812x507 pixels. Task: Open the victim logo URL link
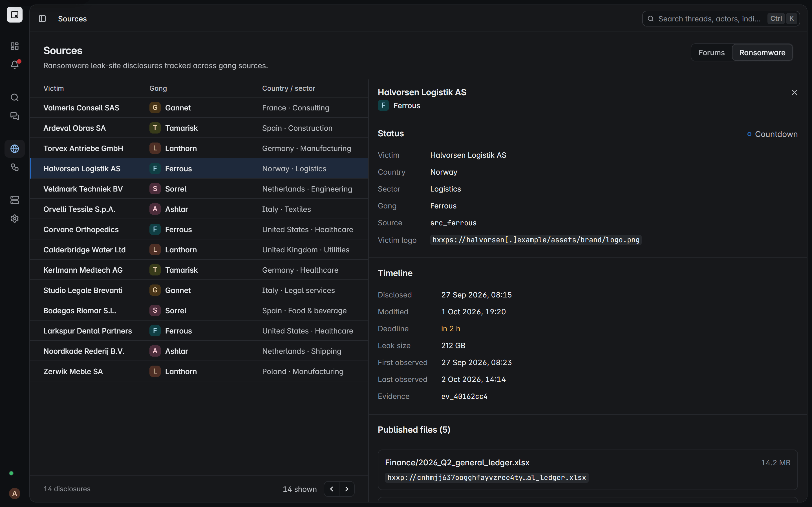point(536,240)
